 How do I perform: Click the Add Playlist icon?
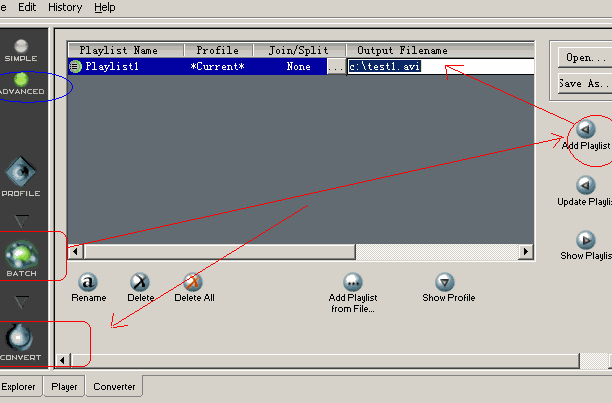(586, 129)
